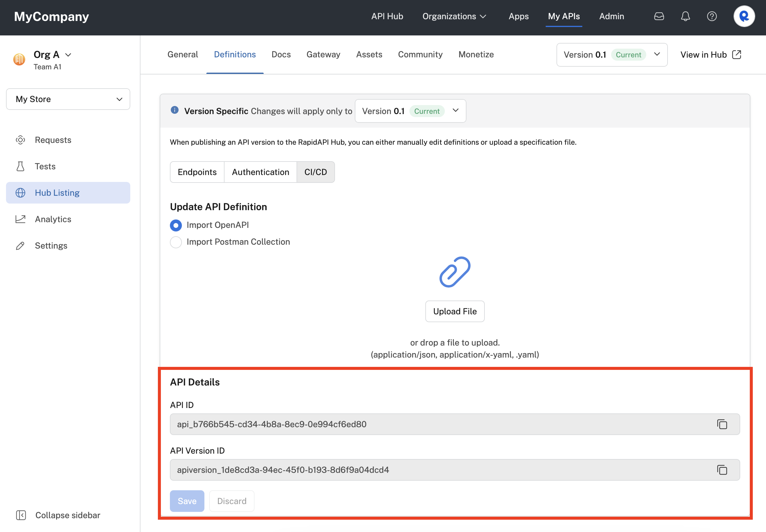Image resolution: width=766 pixels, height=532 pixels.
Task: Open the My Store dropdown
Action: pos(68,99)
